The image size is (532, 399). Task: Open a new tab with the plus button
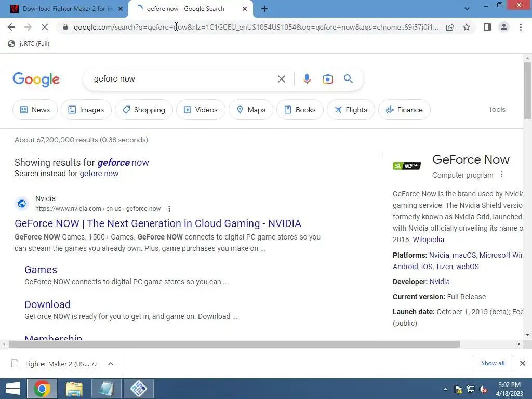point(264,9)
